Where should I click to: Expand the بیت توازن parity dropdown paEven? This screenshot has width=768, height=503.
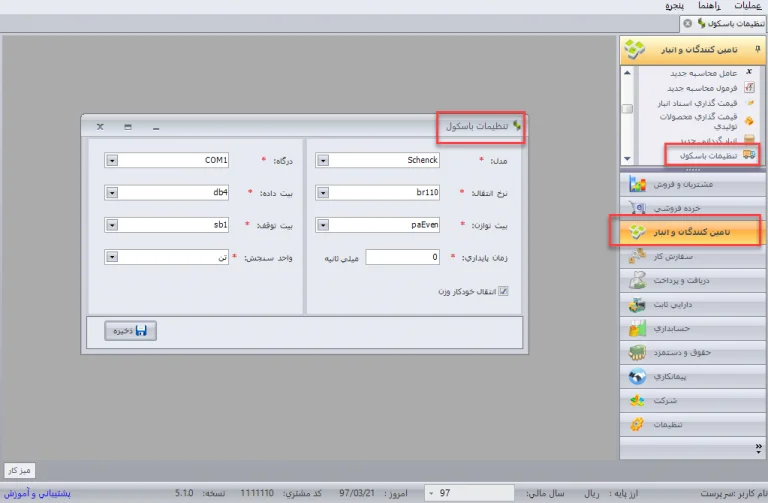tap(323, 225)
